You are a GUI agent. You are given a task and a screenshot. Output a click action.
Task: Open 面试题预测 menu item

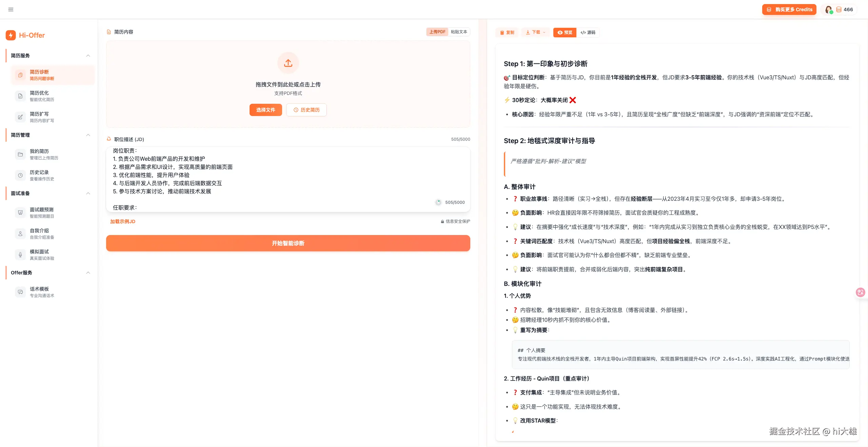(41, 213)
